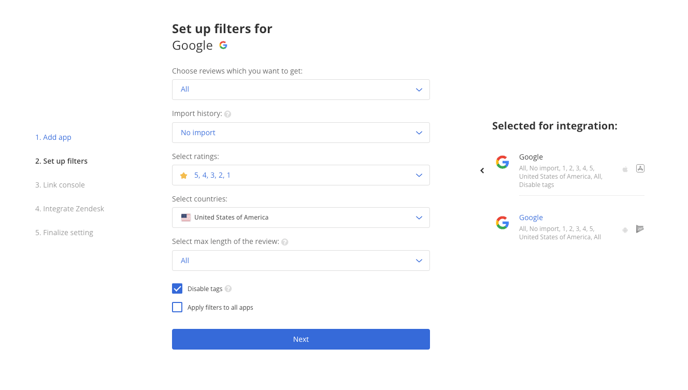Expand the max review length dropdown

click(301, 261)
